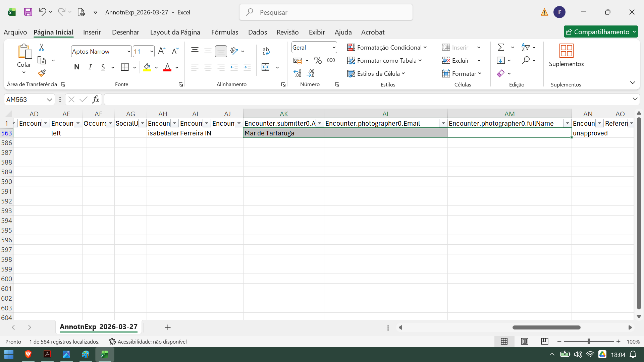Open the Geral number format dropdown
The height and width of the screenshot is (362, 644).
334,47
